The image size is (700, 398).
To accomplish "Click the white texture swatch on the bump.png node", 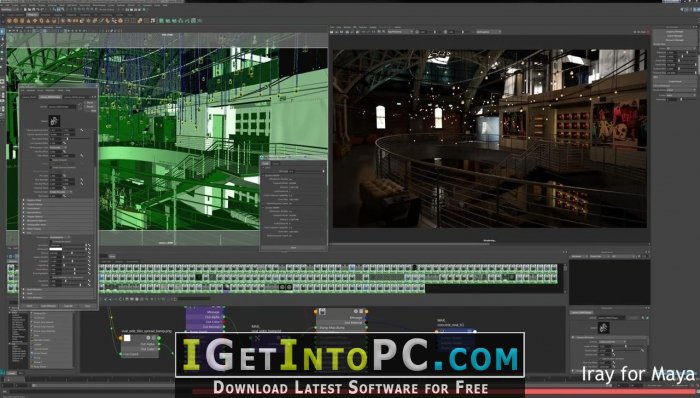I will click(127, 338).
